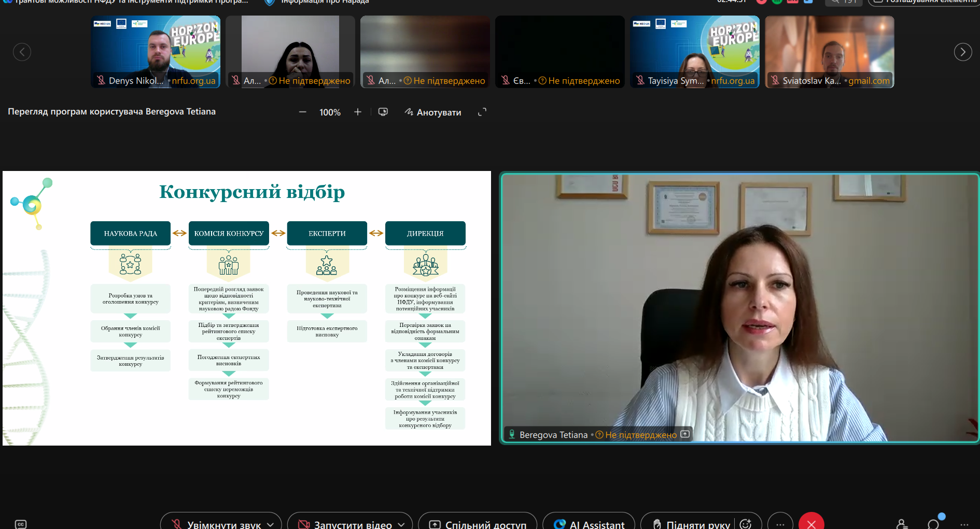Screen dimensions: 980x529
Task: Expand shared content to full screen
Action: [482, 112]
